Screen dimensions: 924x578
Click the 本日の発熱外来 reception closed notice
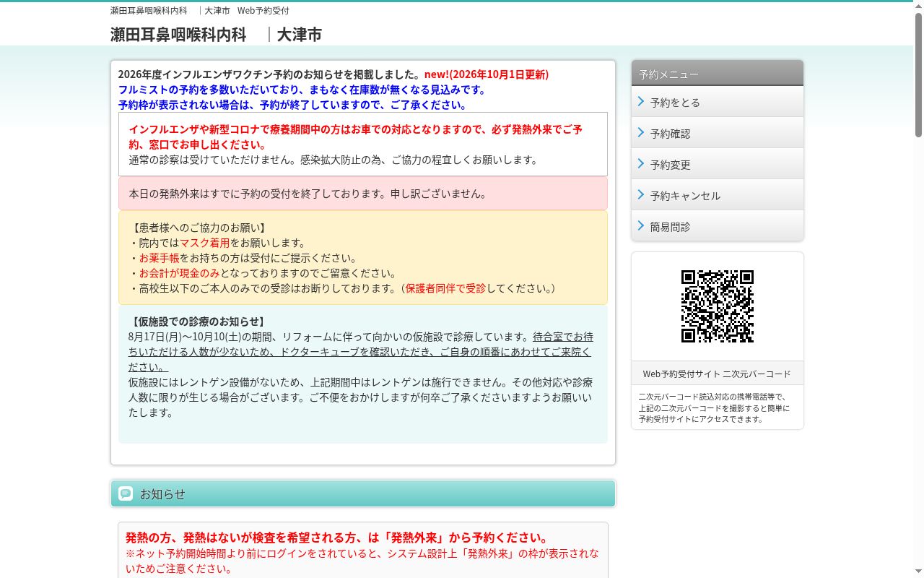pyautogui.click(x=363, y=194)
